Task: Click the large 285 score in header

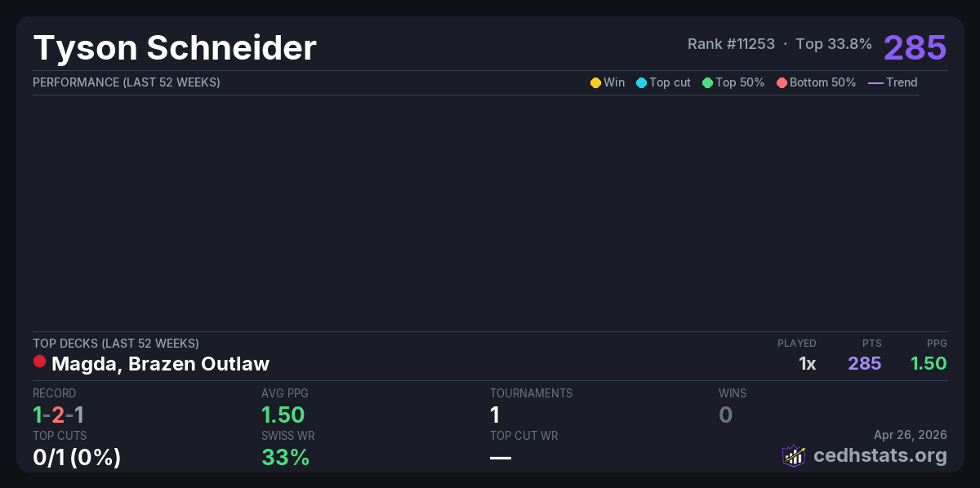Action: click(915, 47)
